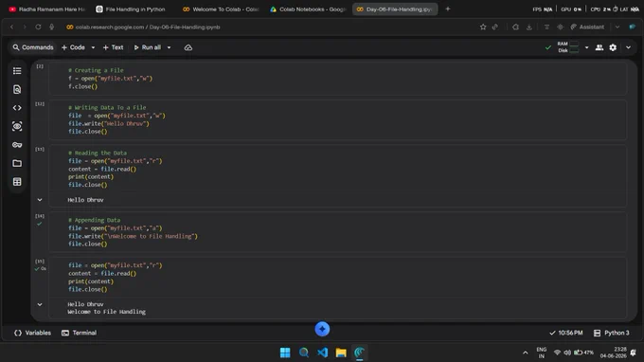Image resolution: width=644 pixels, height=362 pixels.
Task: Open Variables panel
Action: point(33,333)
